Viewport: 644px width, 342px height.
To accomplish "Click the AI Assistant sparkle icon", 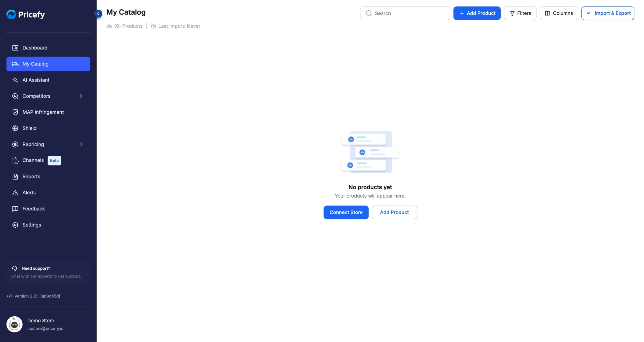I will pyautogui.click(x=15, y=80).
